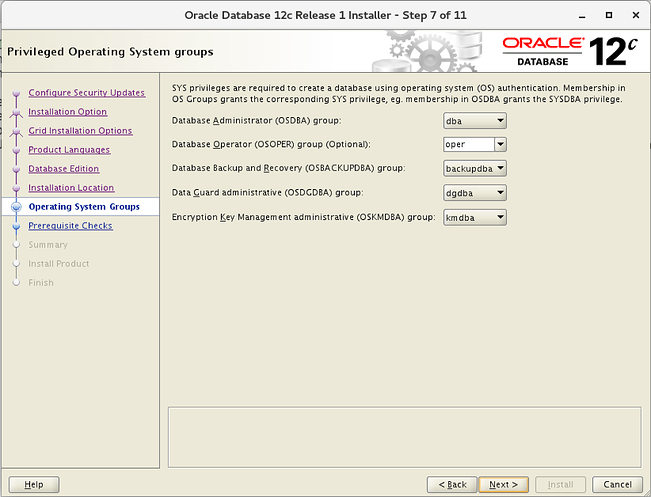Expand the OSOPER group combo box arrow
The width and height of the screenshot is (651, 497).
tap(500, 144)
